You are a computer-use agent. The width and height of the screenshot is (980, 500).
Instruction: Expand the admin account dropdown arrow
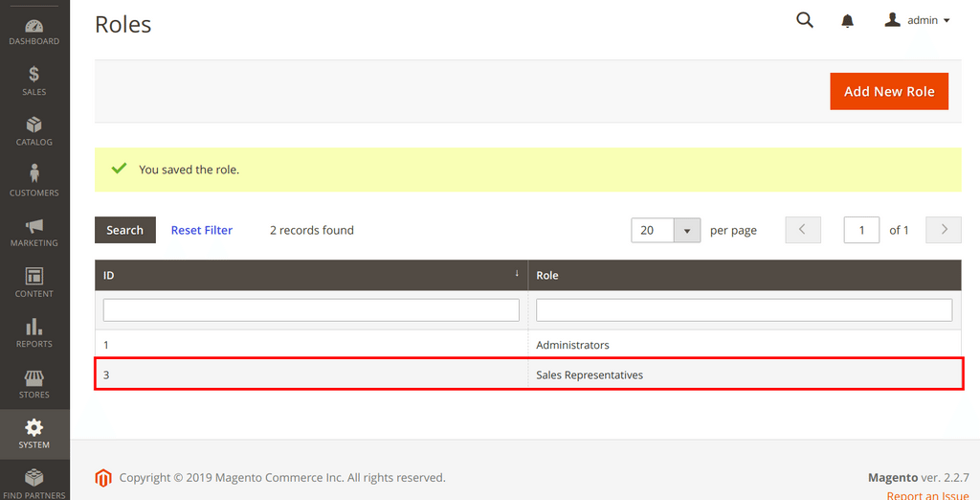pos(947,21)
